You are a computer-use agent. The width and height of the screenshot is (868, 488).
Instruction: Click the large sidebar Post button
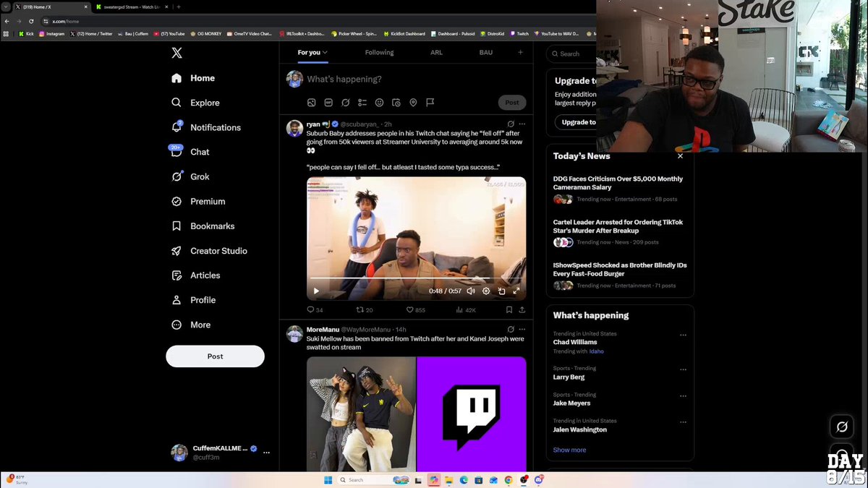click(x=215, y=356)
